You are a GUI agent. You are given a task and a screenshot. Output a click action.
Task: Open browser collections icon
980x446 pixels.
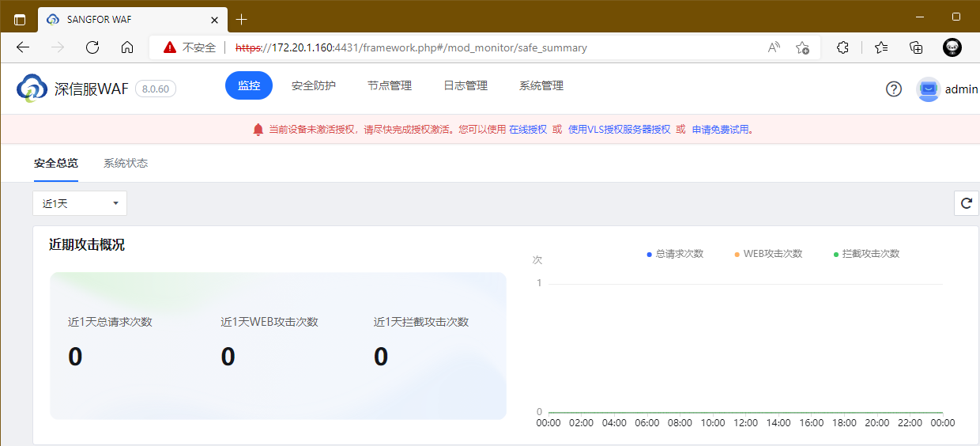click(916, 47)
